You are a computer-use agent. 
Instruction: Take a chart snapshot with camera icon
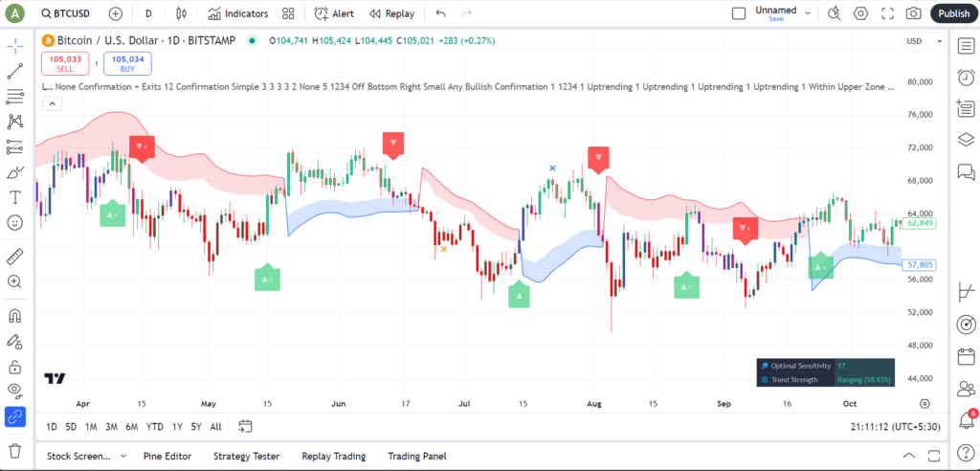[914, 13]
